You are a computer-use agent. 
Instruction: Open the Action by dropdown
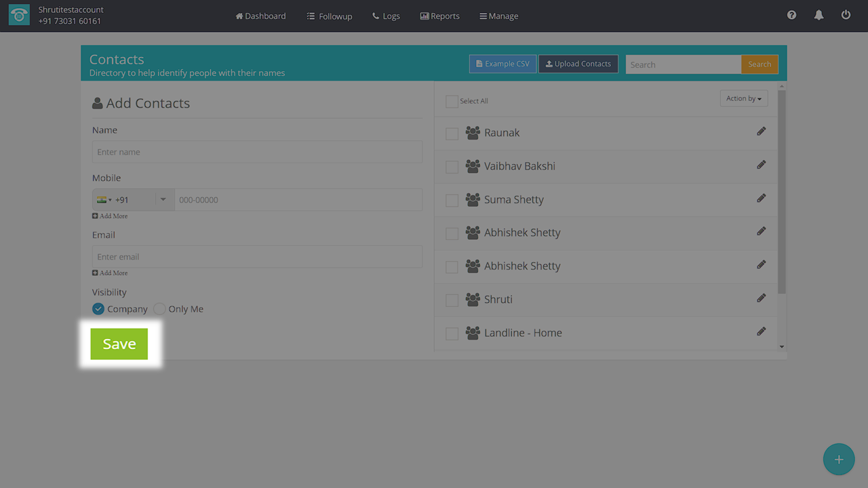[743, 99]
